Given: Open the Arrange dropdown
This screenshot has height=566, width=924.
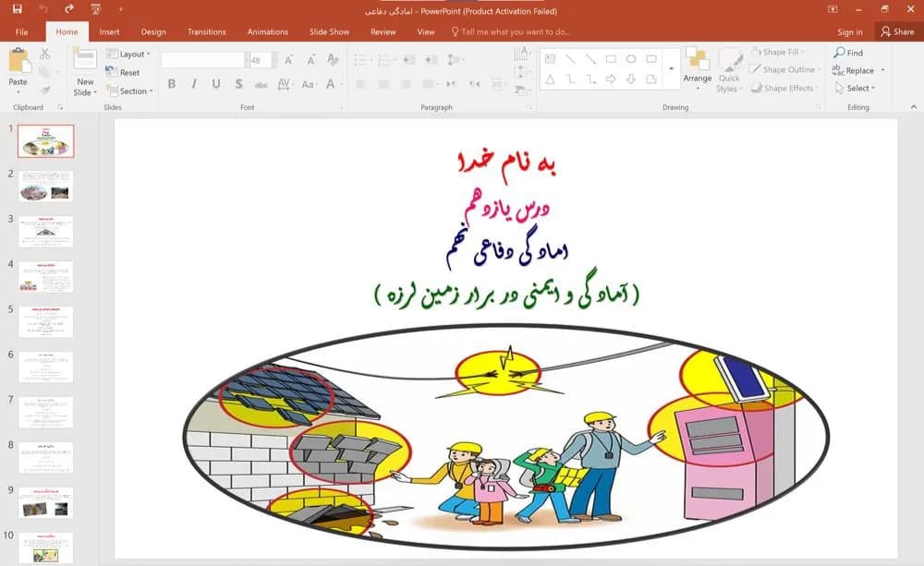Looking at the screenshot, I should 697,69.
